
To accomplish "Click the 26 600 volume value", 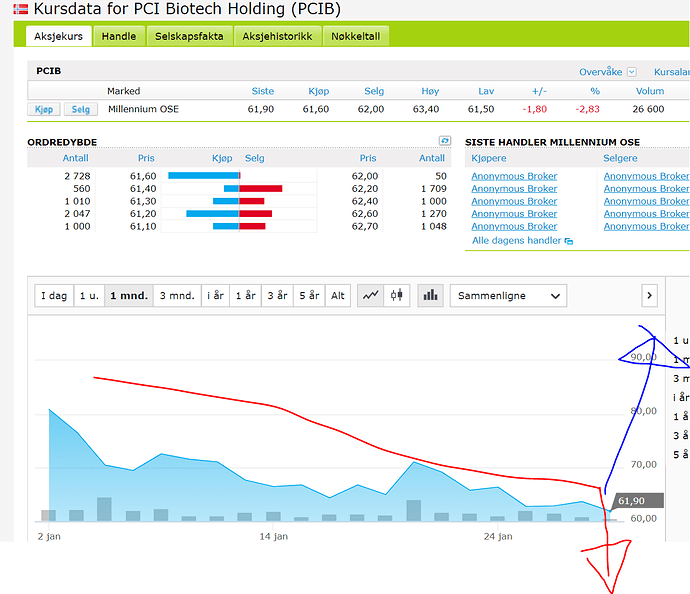I will coord(648,109).
